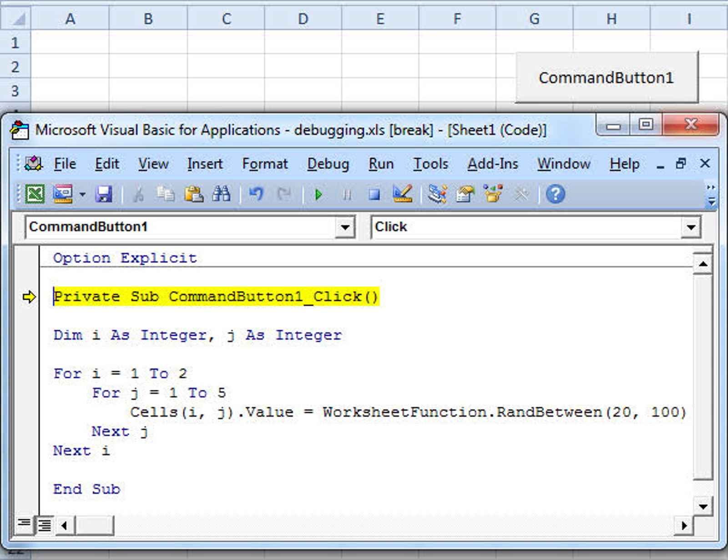Click the highlighted Private Sub CommandButton1_Click line

(216, 297)
